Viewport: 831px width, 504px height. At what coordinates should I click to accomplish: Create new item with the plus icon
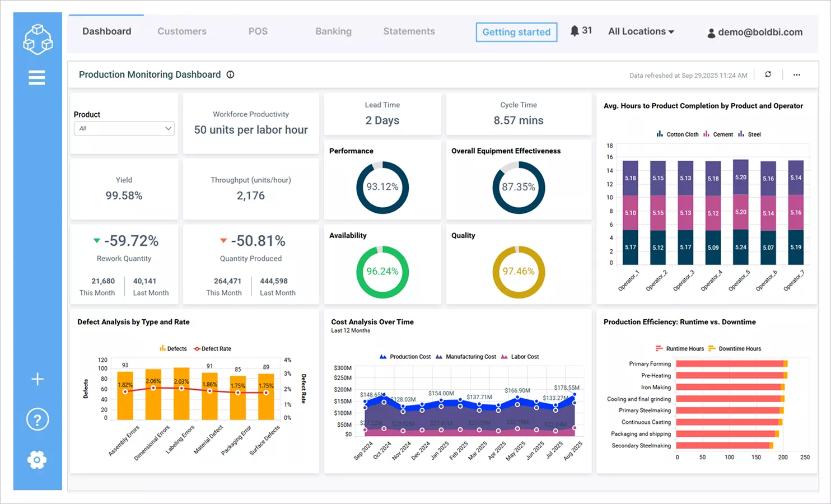(36, 379)
